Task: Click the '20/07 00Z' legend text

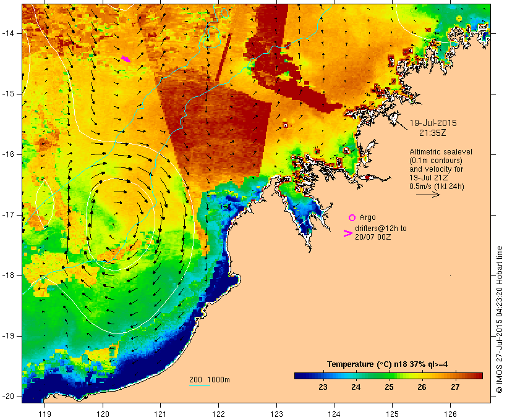Action: click(373, 237)
